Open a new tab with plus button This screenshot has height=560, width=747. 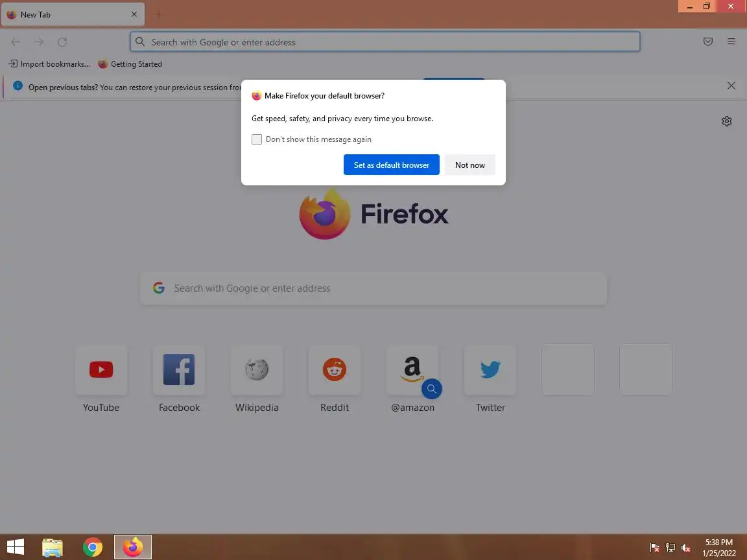click(x=159, y=15)
